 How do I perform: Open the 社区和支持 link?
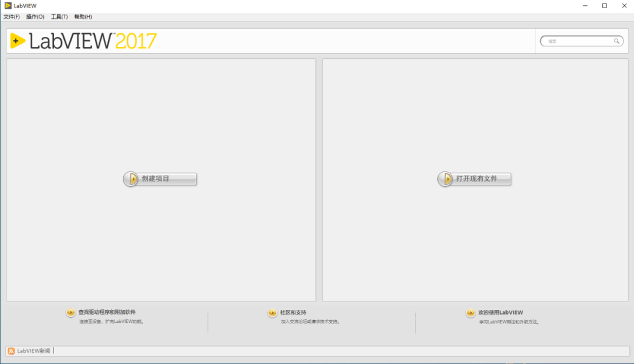[x=293, y=313]
